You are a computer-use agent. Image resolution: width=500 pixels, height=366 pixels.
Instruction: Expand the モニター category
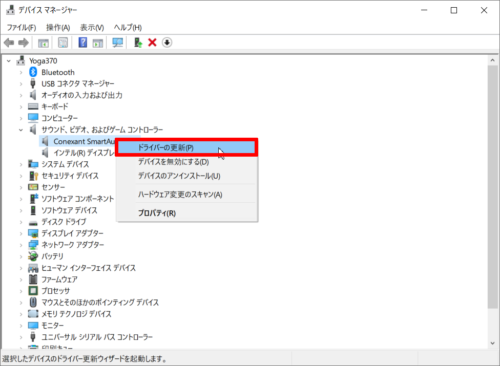click(21, 325)
